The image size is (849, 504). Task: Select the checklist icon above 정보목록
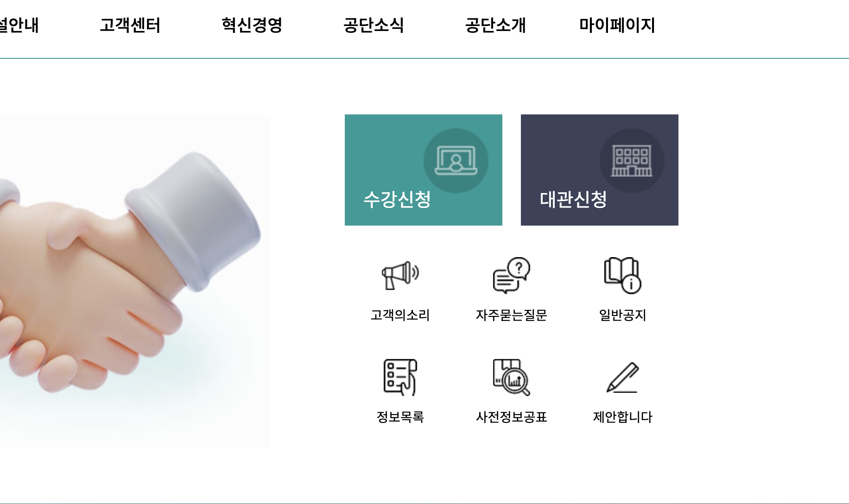(400, 377)
